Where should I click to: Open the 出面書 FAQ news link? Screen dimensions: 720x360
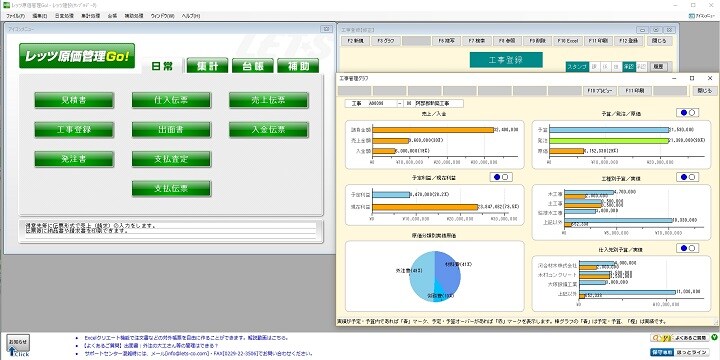152,345
